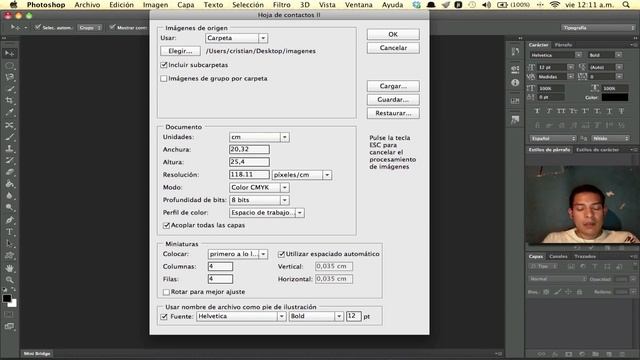Select the Eyedropper tool
This screenshot has height=360, width=640.
pyautogui.click(x=9, y=113)
